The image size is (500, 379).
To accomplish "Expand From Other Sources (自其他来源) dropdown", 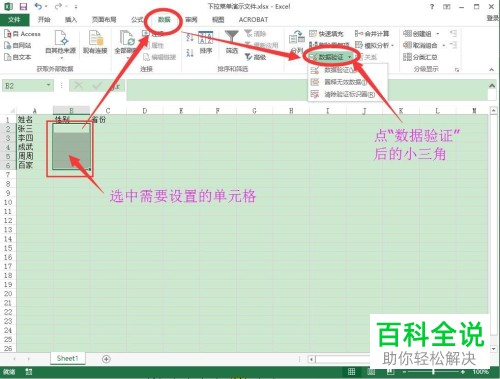I will (61, 59).
